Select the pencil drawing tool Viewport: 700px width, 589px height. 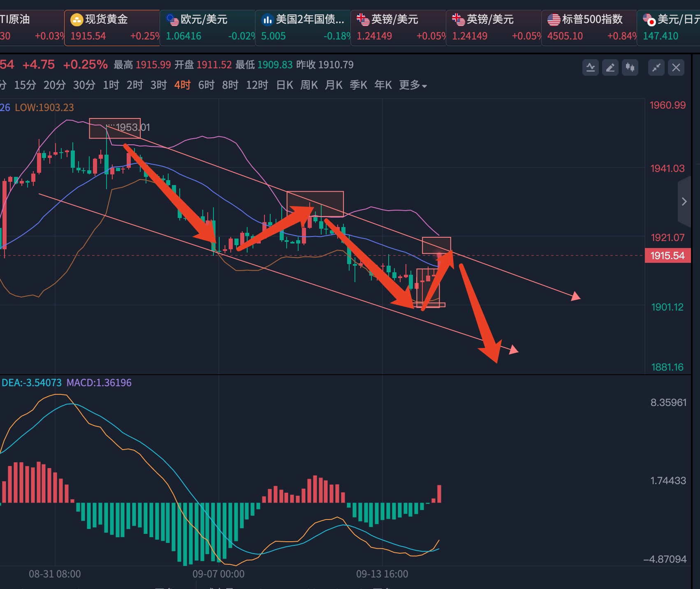click(x=610, y=67)
